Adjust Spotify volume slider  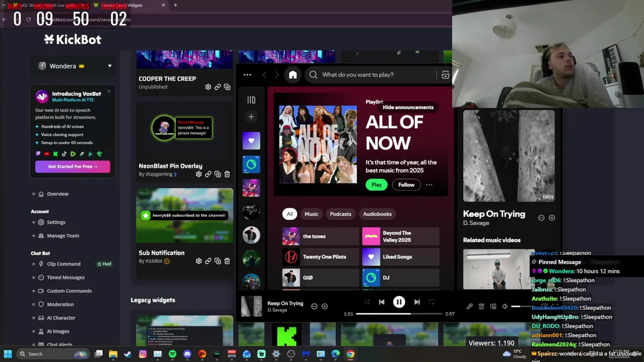[523, 306]
